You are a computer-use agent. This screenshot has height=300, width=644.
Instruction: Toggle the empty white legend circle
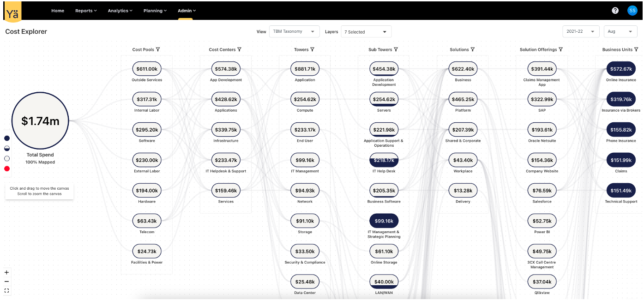click(x=7, y=158)
